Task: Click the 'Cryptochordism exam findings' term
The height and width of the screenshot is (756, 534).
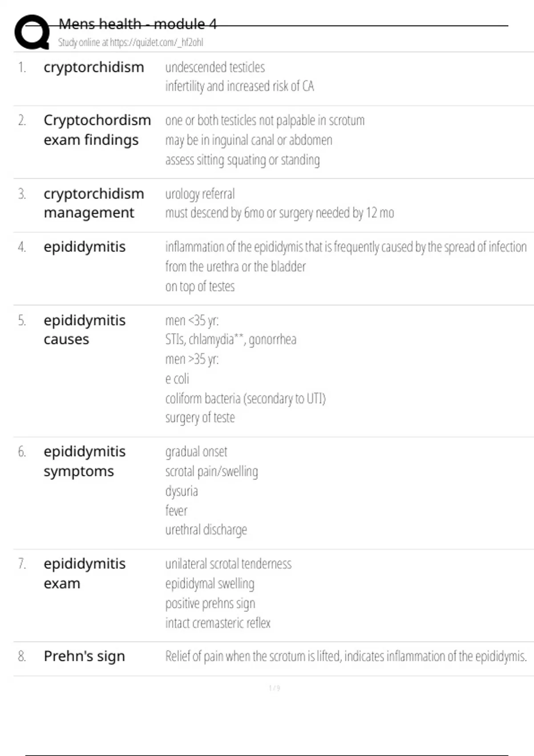Action: [x=97, y=130]
